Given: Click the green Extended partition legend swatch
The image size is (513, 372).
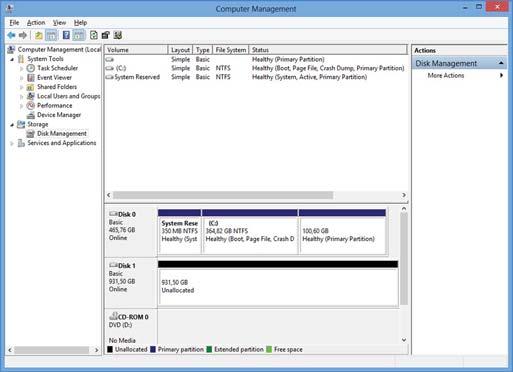Looking at the screenshot, I should [x=209, y=349].
